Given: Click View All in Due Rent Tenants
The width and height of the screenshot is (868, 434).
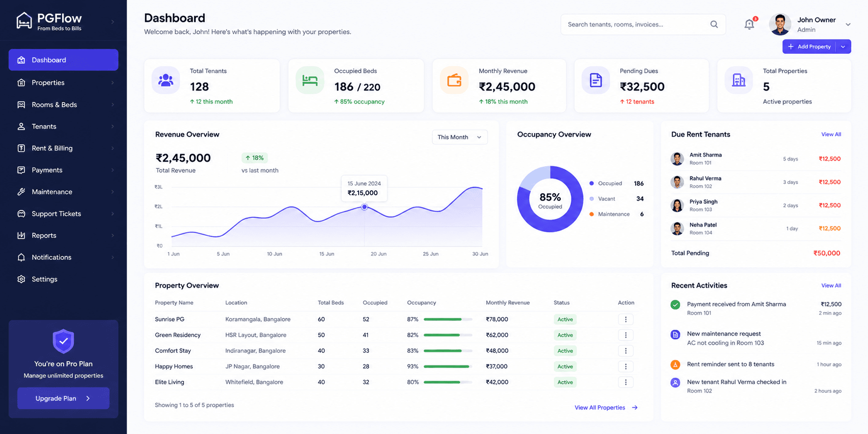Looking at the screenshot, I should click(831, 135).
